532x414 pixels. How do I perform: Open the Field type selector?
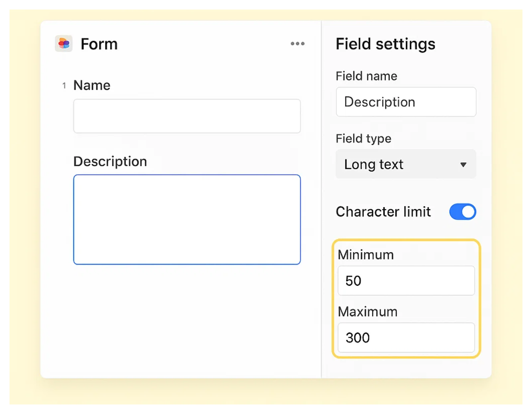(406, 164)
